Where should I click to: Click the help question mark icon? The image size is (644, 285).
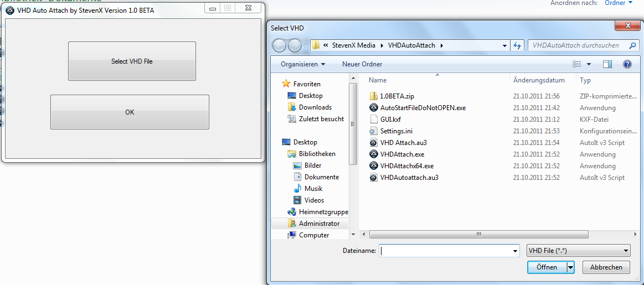[x=627, y=64]
